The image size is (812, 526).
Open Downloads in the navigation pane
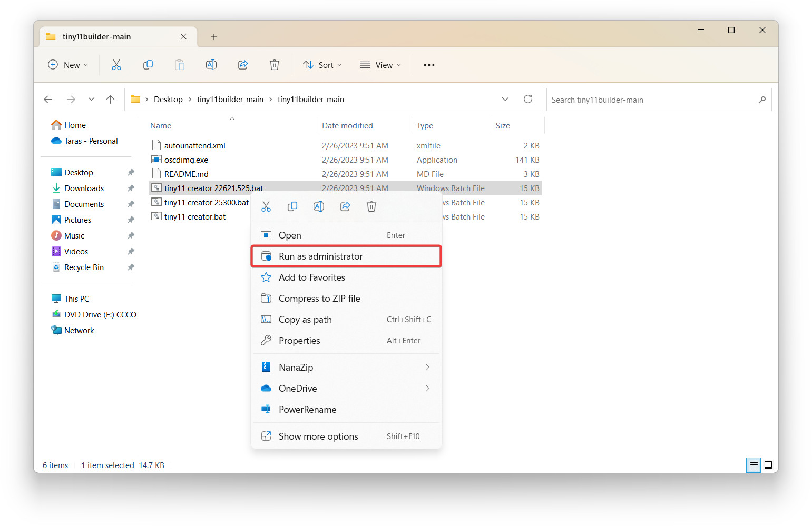tap(84, 188)
